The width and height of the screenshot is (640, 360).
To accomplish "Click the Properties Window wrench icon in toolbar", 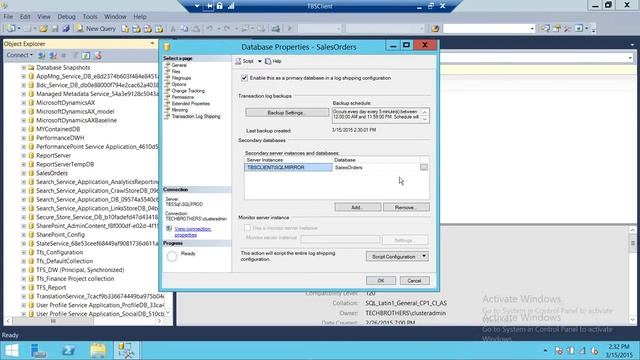I will tap(568, 29).
